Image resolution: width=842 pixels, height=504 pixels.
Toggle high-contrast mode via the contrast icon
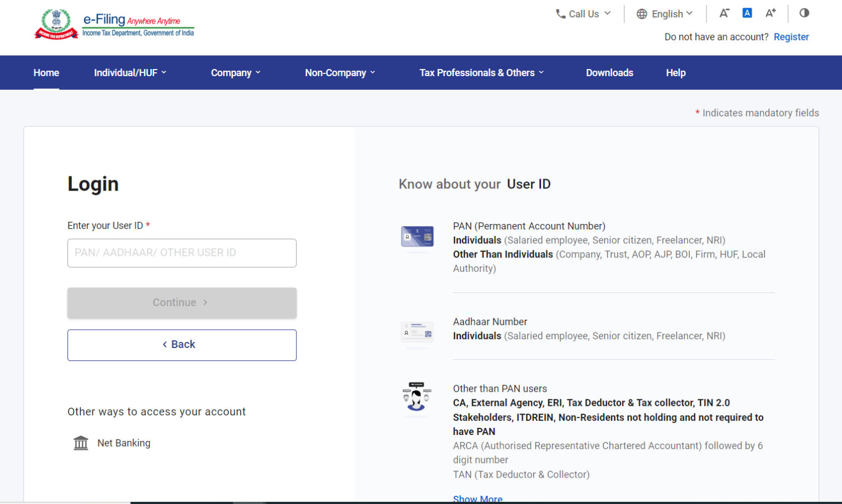pos(804,13)
